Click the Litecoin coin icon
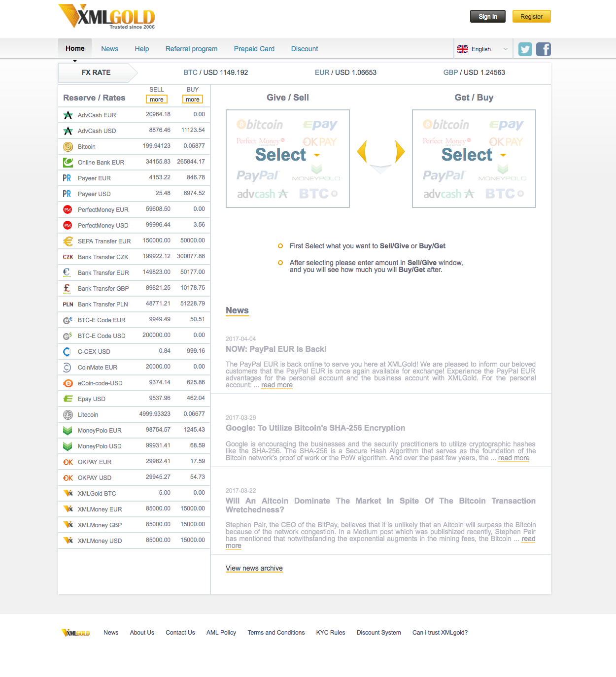Image resolution: width=616 pixels, height=677 pixels. point(68,415)
